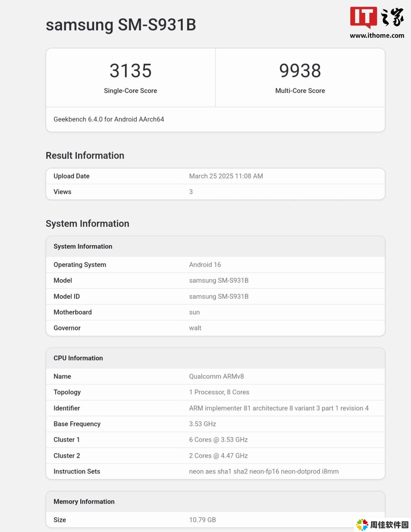Select the 2 Cores @ 4.47 GHz value
This screenshot has height=532, width=411.
pos(218,456)
